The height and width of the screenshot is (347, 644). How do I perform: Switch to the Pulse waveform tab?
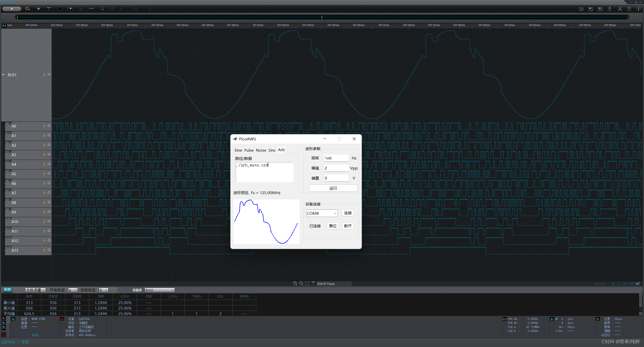tap(249, 150)
